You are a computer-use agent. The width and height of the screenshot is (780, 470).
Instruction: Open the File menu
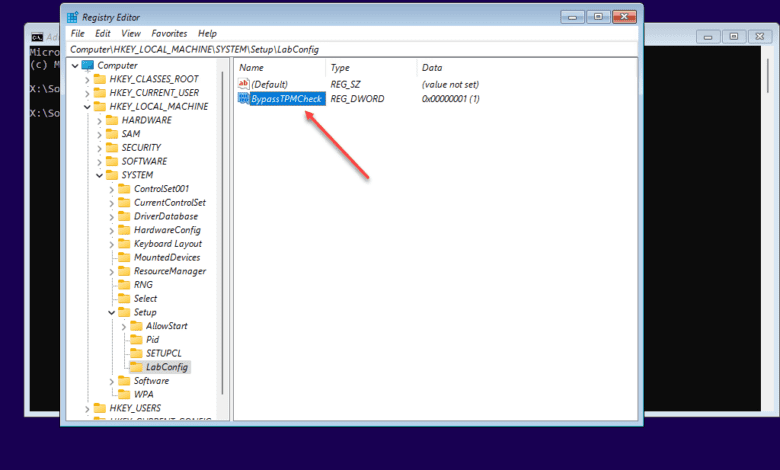pyautogui.click(x=78, y=33)
